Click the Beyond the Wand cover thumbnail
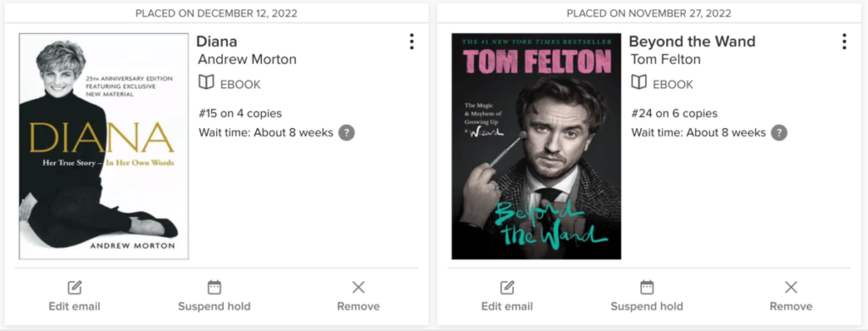868x331 pixels. (537, 146)
